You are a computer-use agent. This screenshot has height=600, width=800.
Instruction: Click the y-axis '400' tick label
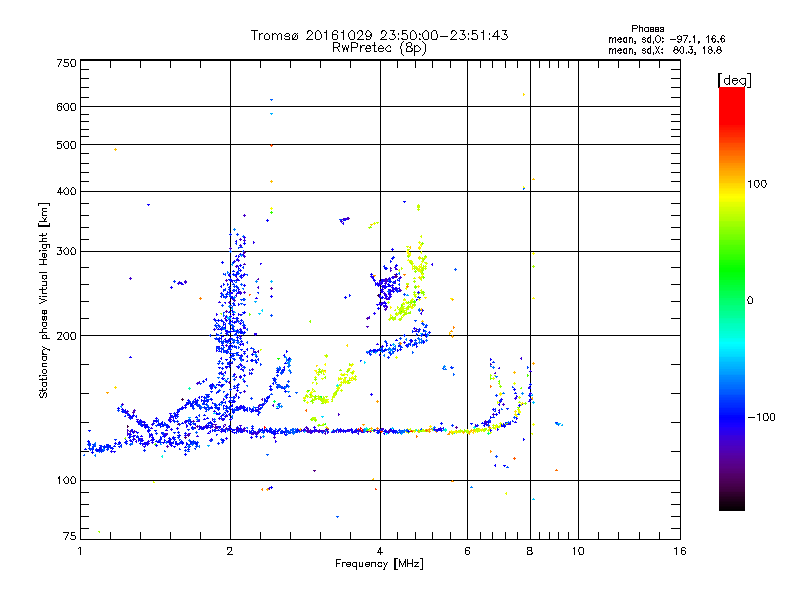point(66,191)
